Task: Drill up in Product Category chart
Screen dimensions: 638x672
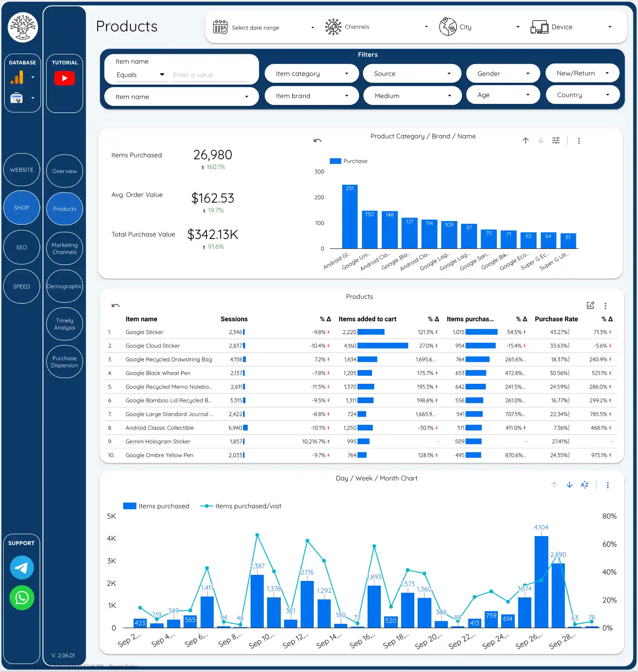Action: tap(526, 140)
